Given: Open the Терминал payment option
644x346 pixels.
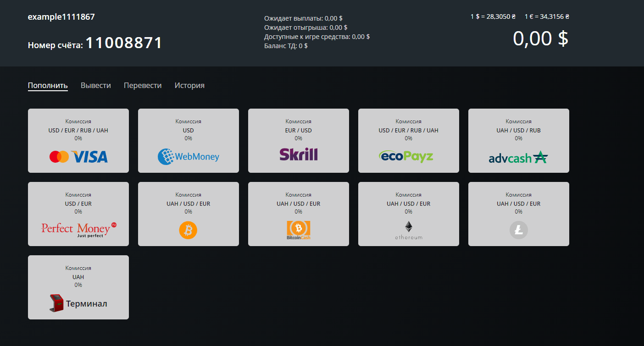Looking at the screenshot, I should coord(78,287).
